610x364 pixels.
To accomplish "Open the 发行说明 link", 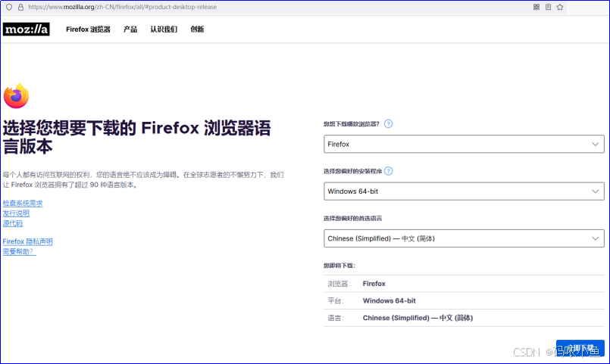I will (x=16, y=213).
